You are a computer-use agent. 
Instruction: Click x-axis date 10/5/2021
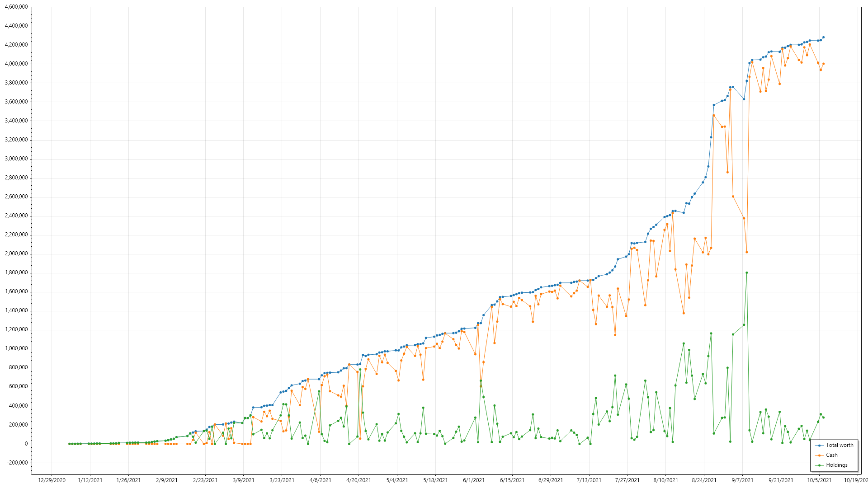coord(819,480)
